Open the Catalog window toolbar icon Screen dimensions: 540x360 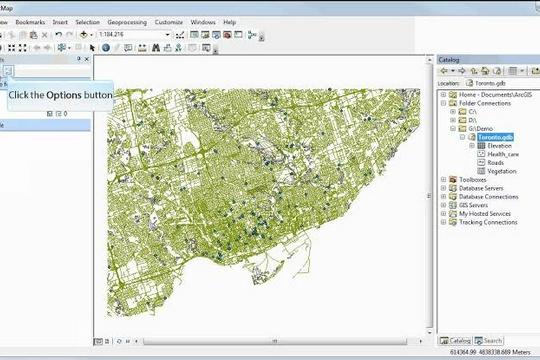click(x=205, y=34)
